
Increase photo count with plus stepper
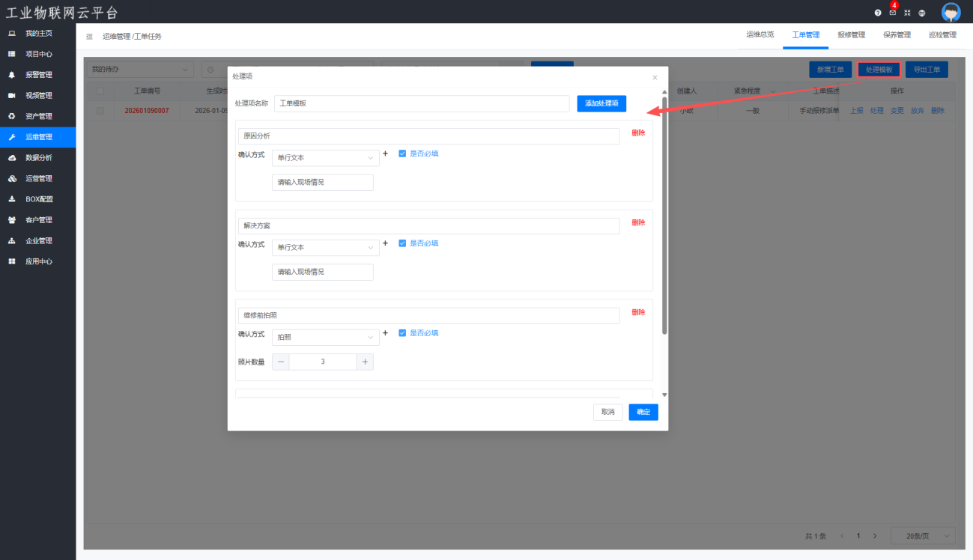[365, 362]
